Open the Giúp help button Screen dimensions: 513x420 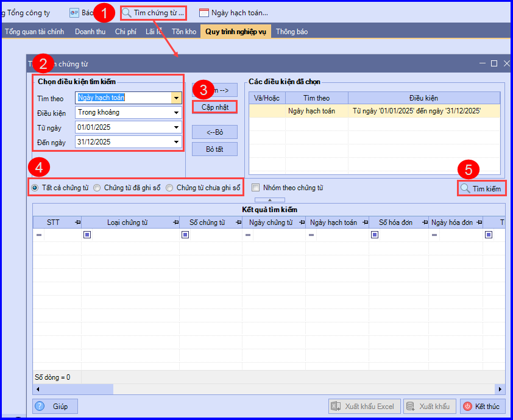pyautogui.click(x=55, y=406)
